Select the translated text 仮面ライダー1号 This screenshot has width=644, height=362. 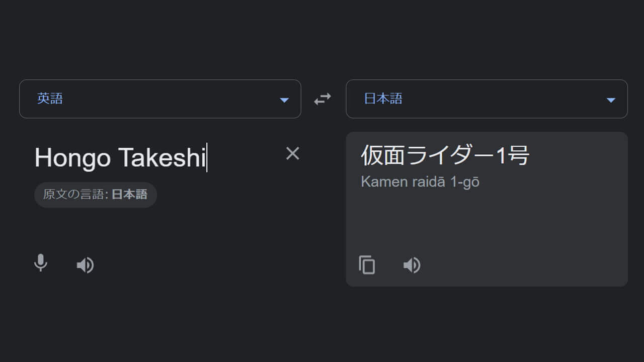(445, 155)
